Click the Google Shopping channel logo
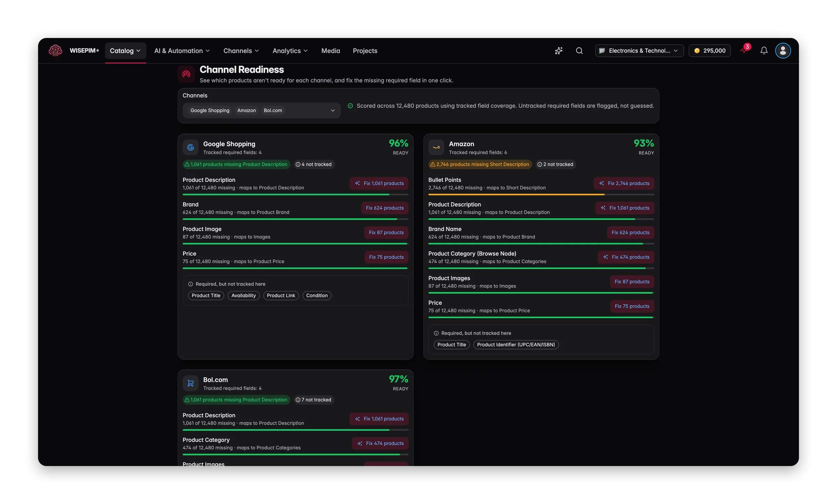Viewport: 837px width, 504px height. click(190, 147)
